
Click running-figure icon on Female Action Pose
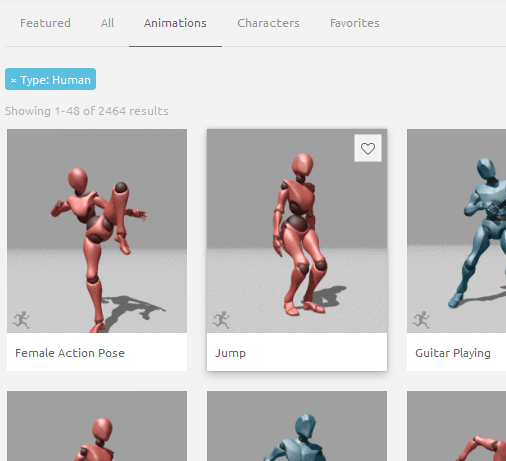[x=21, y=320]
